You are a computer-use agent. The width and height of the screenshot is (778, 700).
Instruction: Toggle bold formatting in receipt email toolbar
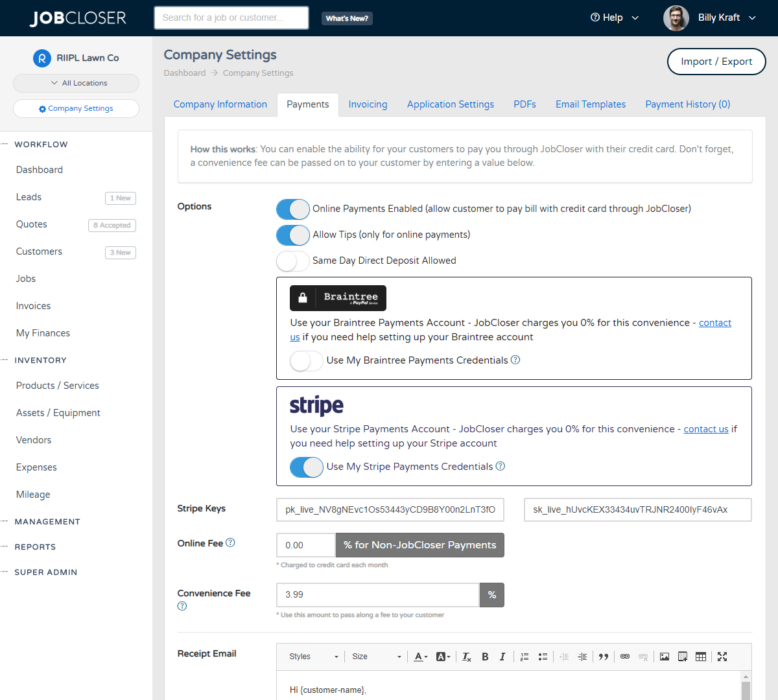485,657
